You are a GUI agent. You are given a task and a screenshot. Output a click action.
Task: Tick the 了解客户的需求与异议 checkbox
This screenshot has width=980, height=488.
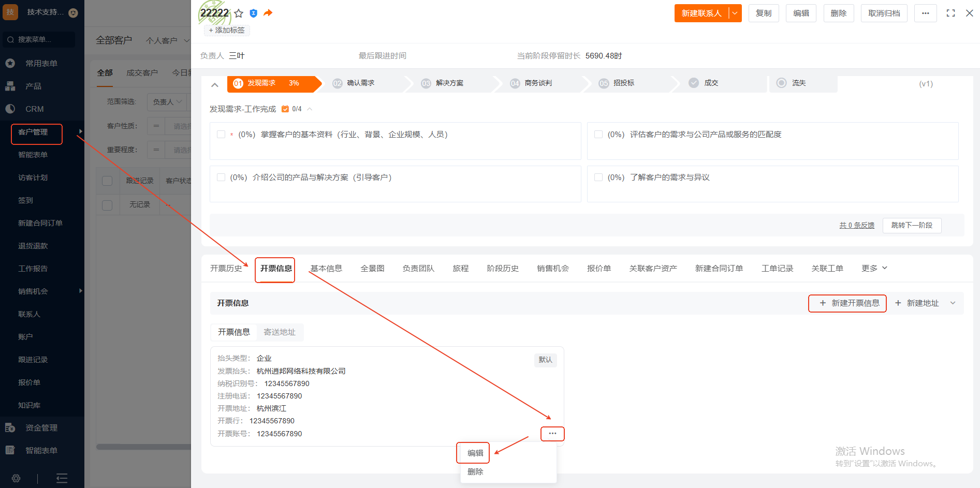point(598,178)
